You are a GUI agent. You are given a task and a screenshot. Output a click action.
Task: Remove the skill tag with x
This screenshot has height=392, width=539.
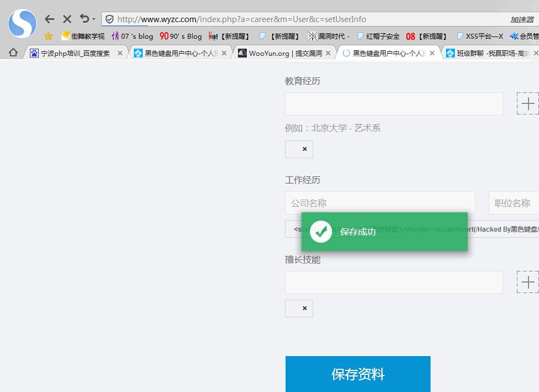(304, 308)
